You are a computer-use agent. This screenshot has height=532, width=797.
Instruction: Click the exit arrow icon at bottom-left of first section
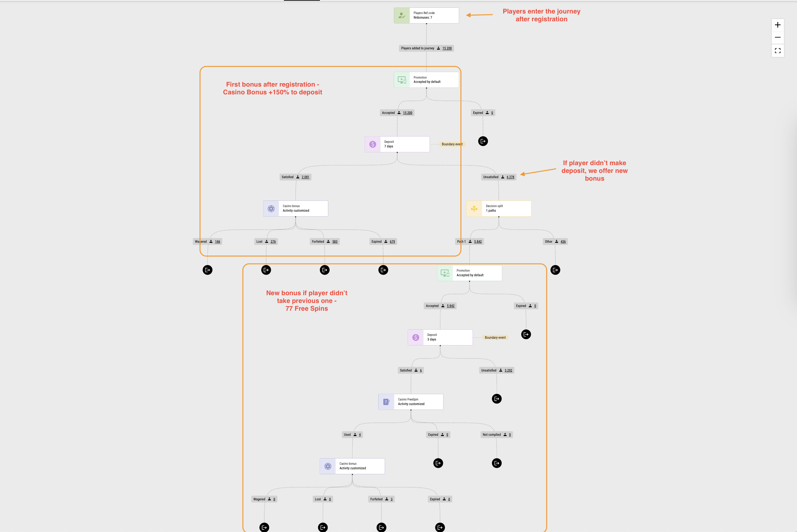click(x=207, y=269)
